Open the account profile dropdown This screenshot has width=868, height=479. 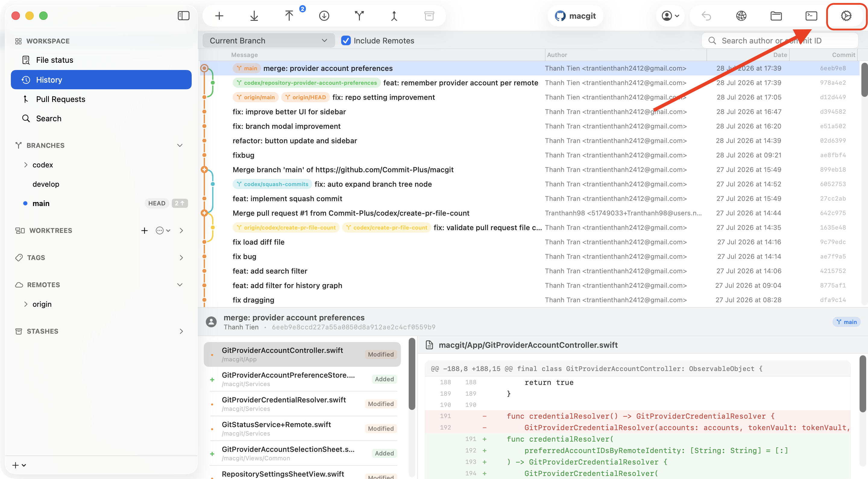pos(670,15)
